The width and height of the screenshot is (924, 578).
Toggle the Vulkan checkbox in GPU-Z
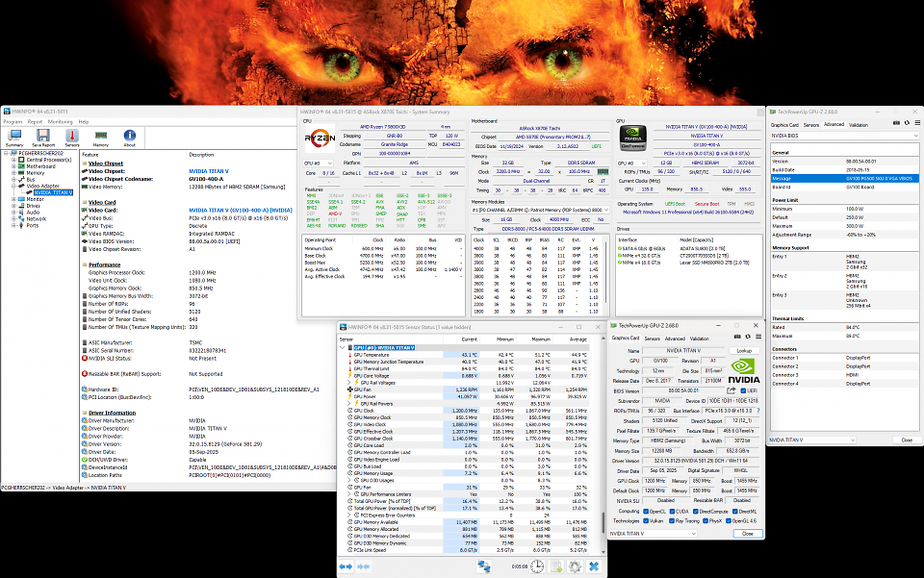point(646,521)
